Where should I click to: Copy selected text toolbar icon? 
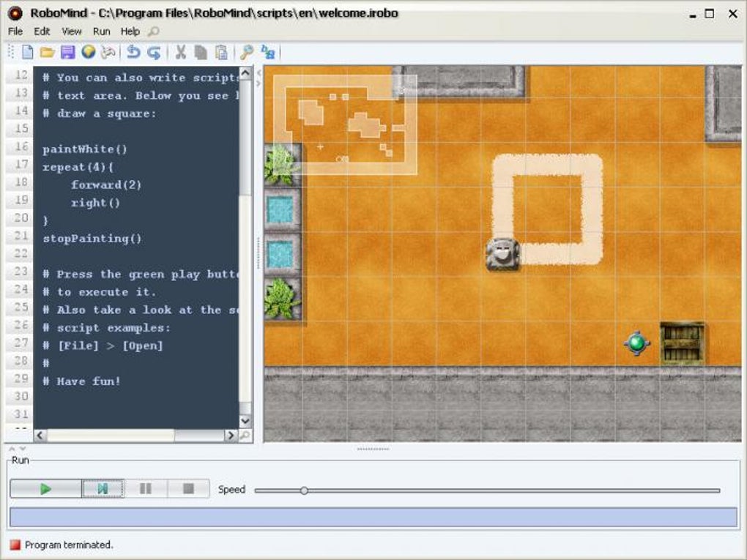[x=201, y=52]
